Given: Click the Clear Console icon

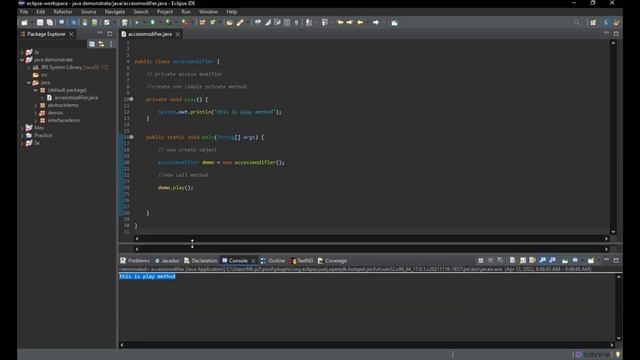Looking at the screenshot, I should tap(512, 260).
